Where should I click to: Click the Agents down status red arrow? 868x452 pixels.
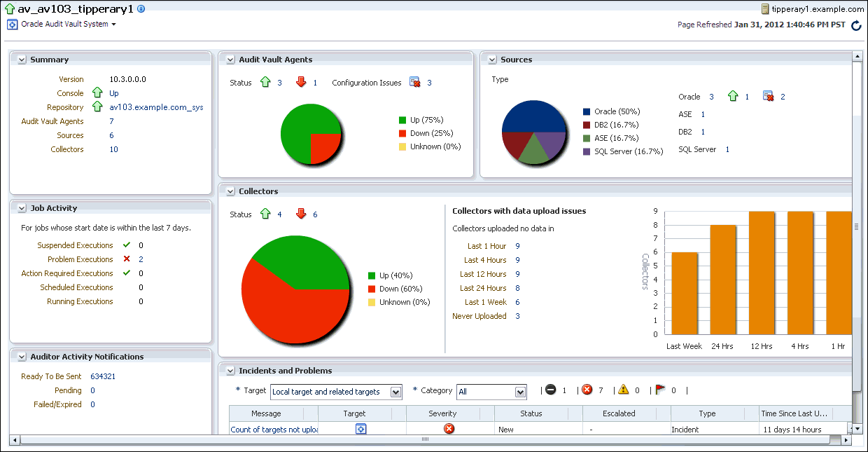point(301,83)
